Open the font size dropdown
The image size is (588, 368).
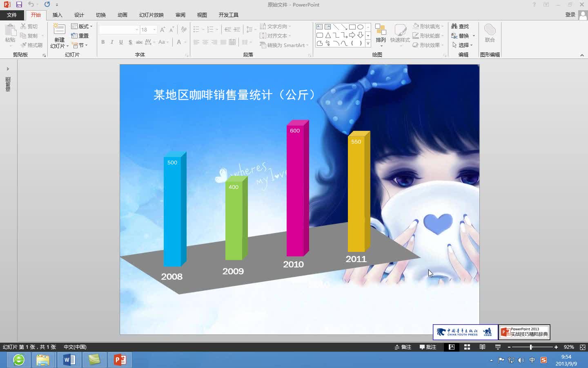155,29
